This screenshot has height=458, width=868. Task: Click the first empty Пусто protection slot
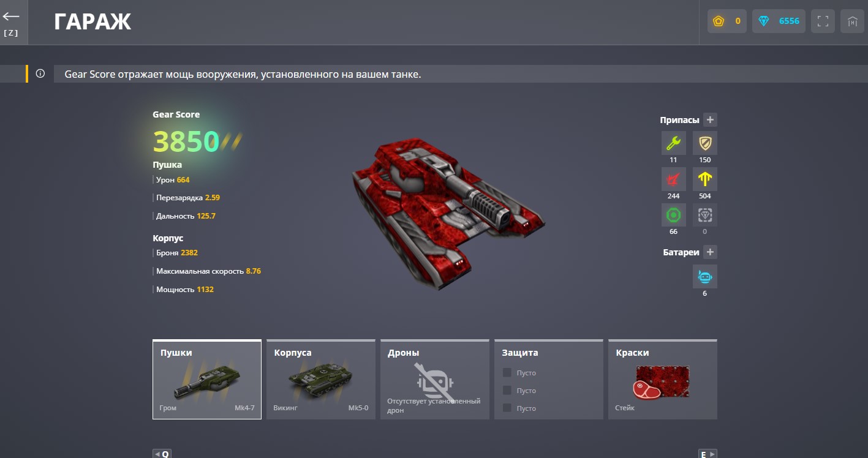click(x=519, y=373)
